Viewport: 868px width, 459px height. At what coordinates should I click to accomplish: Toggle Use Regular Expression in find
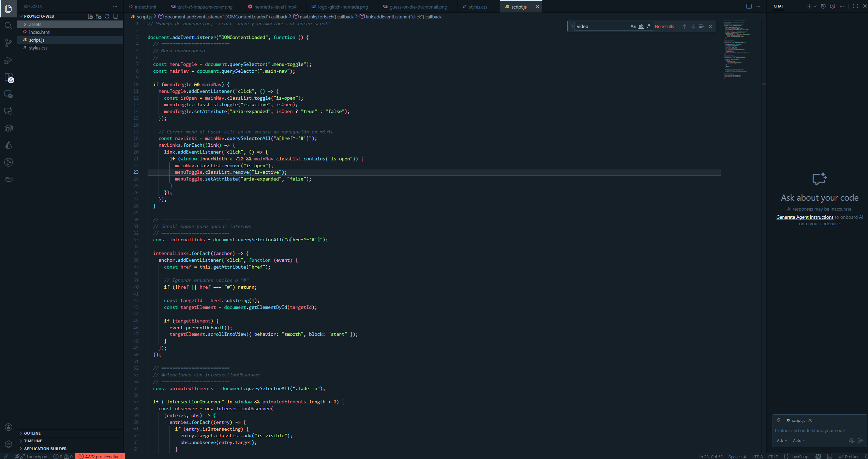648,26
